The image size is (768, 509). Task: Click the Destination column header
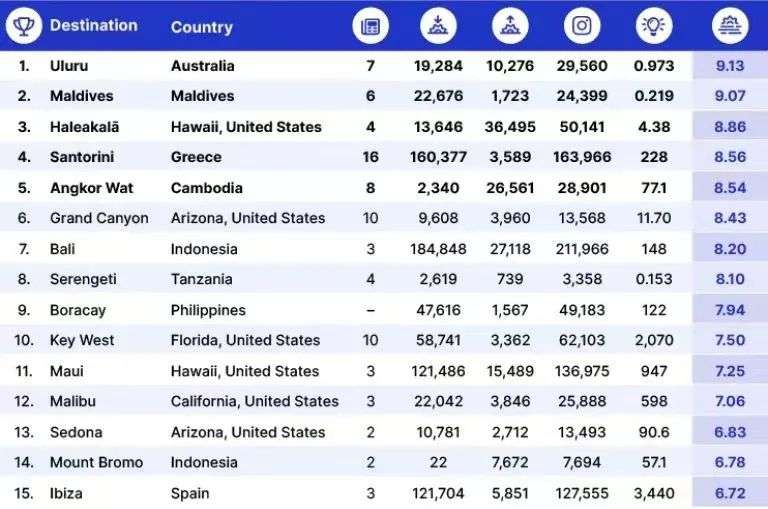(94, 25)
